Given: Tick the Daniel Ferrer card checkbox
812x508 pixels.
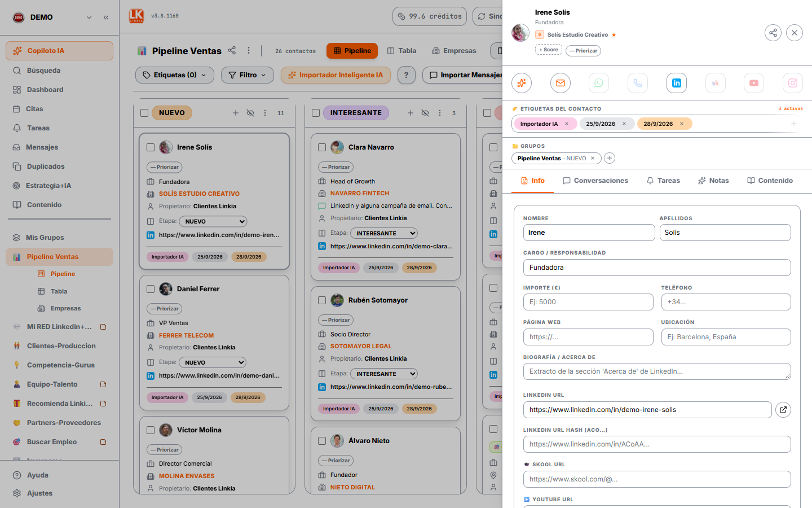Looking at the screenshot, I should (x=151, y=289).
